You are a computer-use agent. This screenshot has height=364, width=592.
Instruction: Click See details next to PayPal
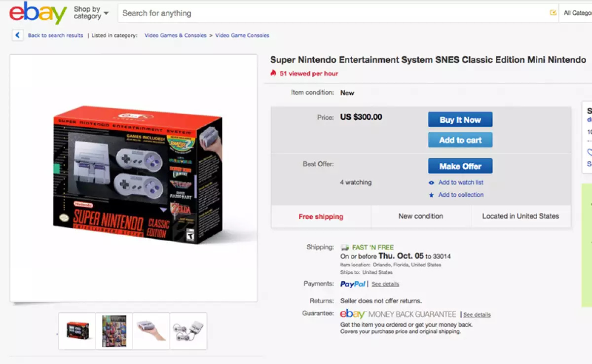[x=385, y=284]
